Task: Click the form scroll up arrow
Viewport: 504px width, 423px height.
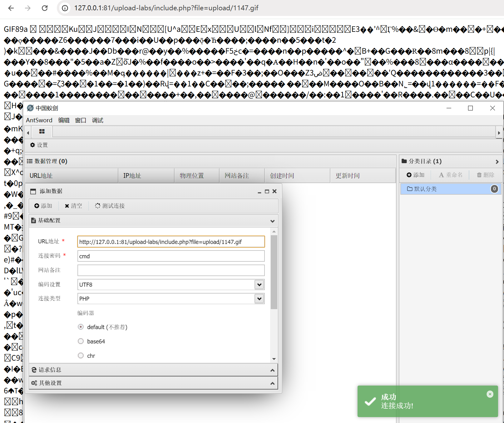Action: [x=274, y=231]
